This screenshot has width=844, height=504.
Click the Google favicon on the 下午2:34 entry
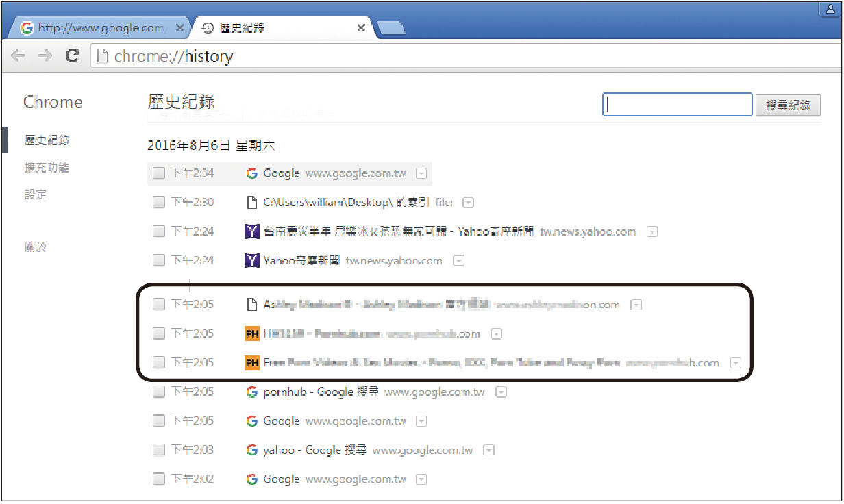coord(252,173)
